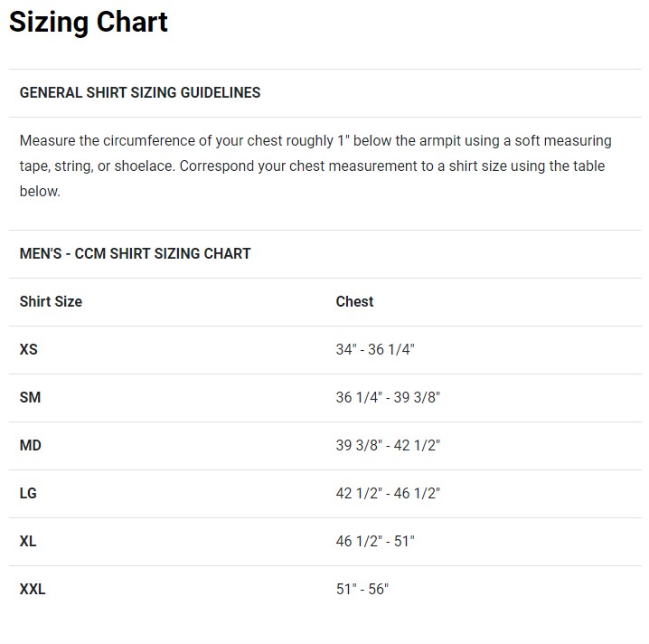Click the General Shirt Sizing Guidelines heading
649x644 pixels.
(140, 92)
